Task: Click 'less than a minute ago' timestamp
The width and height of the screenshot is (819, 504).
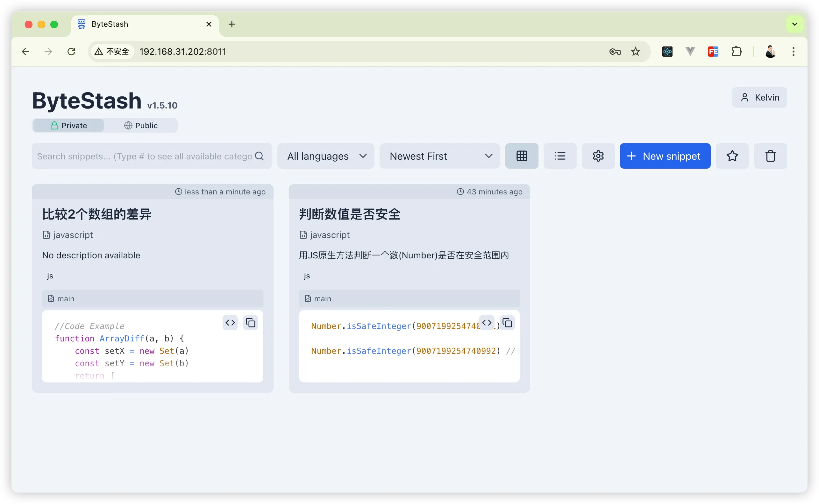Action: click(225, 192)
